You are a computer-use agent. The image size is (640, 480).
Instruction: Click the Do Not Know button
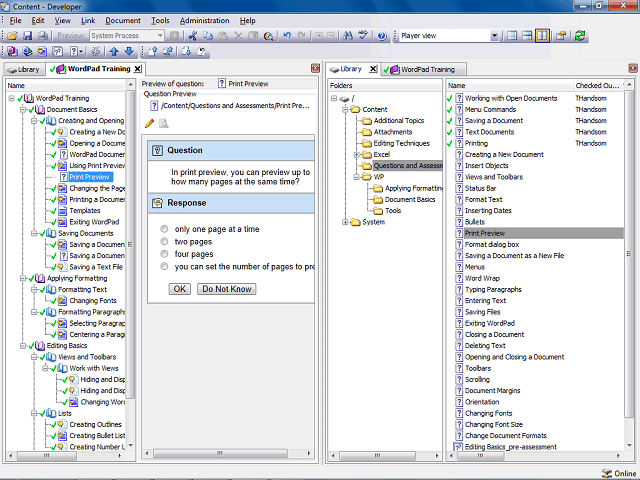coord(227,289)
